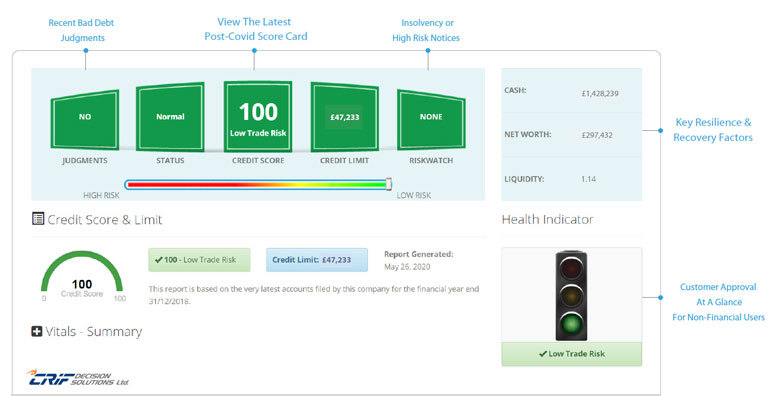Click the Insolvency or High Risk Notices caption

tap(426, 30)
